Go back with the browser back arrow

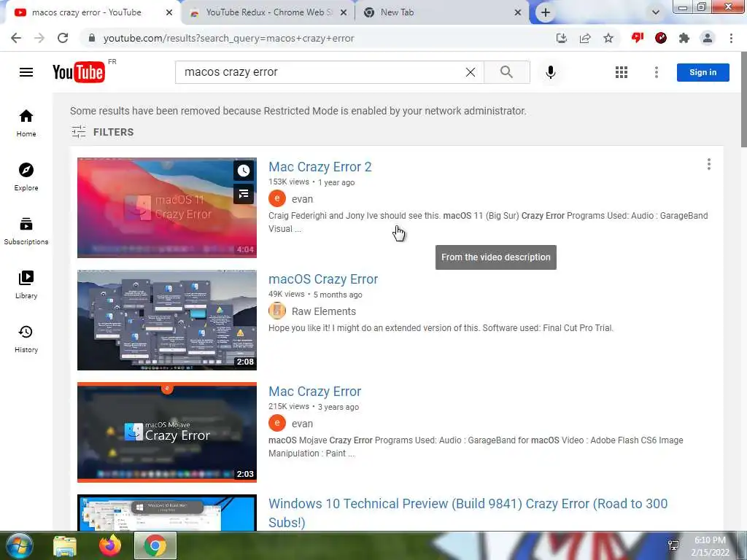(16, 38)
